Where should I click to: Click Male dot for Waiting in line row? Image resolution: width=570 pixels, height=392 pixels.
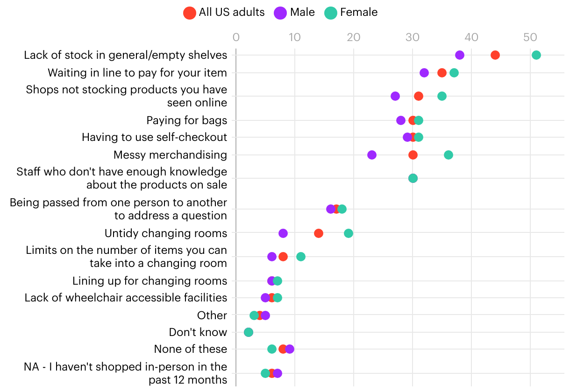click(x=424, y=73)
